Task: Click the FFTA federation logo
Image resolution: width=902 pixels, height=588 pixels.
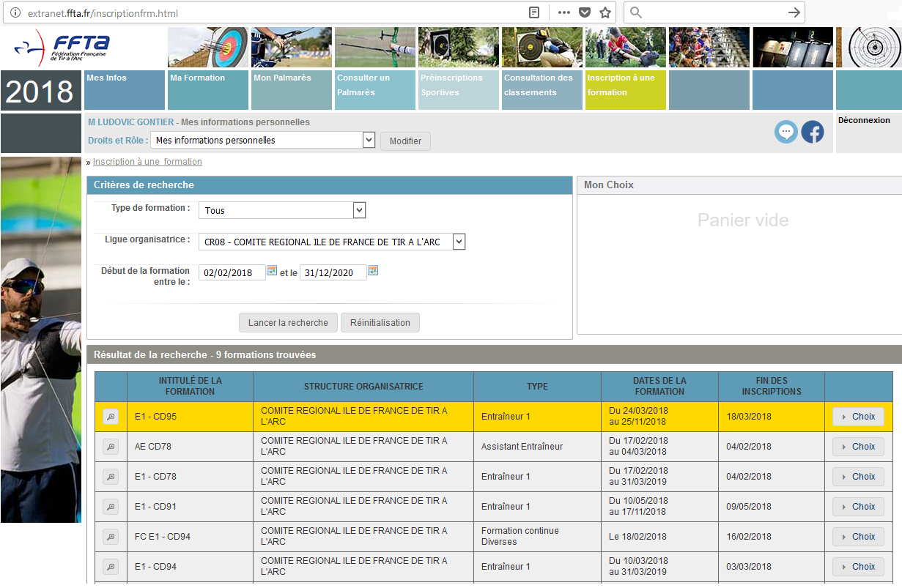Action: pyautogui.click(x=62, y=48)
